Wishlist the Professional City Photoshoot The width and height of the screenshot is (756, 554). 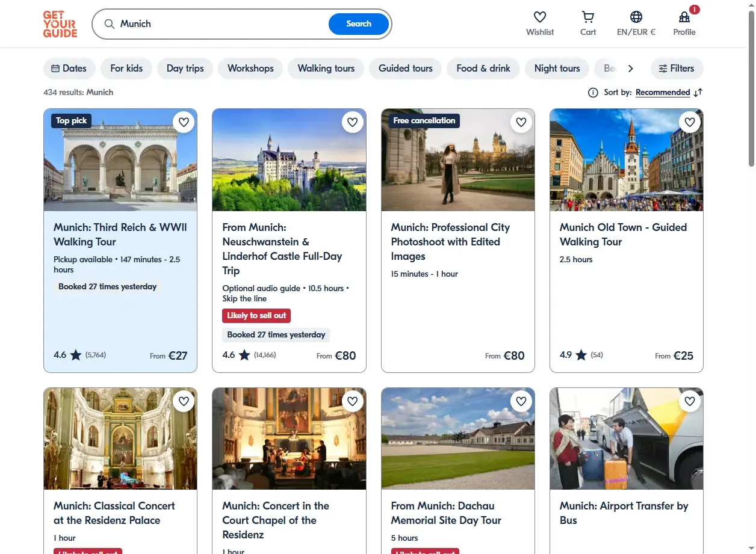[521, 122]
